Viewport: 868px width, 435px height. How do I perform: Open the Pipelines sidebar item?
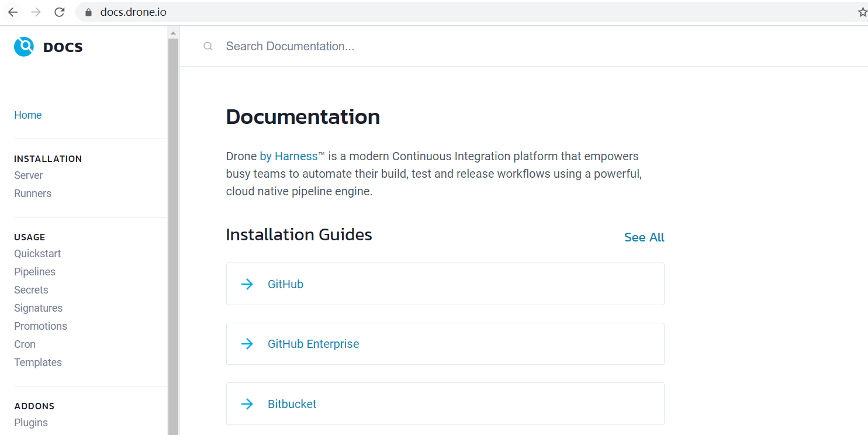tap(34, 272)
